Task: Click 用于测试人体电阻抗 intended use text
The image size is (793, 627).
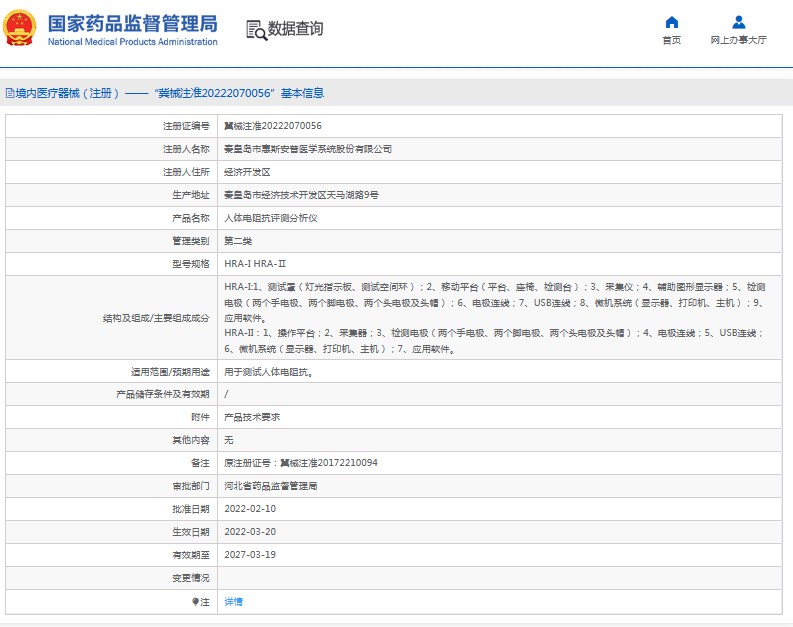Action: point(269,372)
